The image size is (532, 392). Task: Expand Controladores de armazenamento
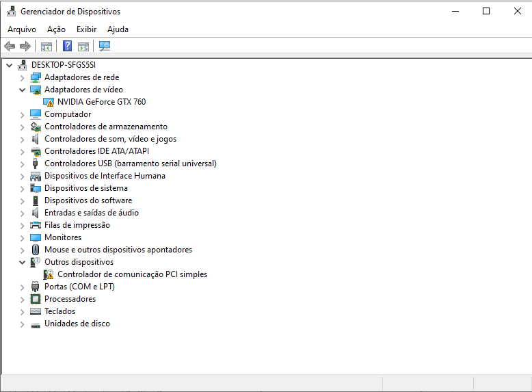click(23, 127)
